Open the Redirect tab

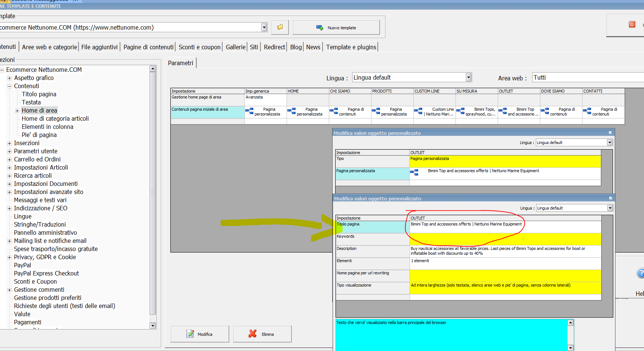274,47
